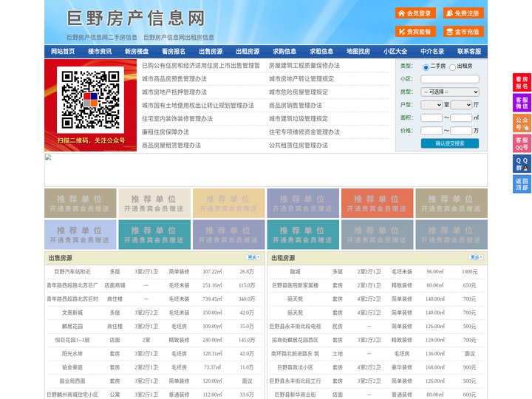Viewport: 532px width, 399px height.
Task: Open 住宅专项维修资金管理办法 link
Action: (304, 132)
